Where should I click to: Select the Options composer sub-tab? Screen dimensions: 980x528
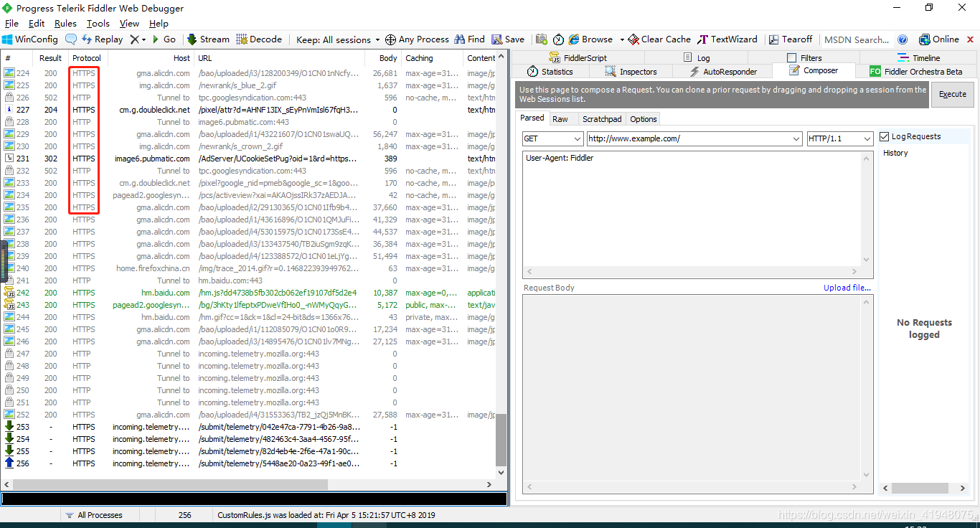(x=644, y=119)
